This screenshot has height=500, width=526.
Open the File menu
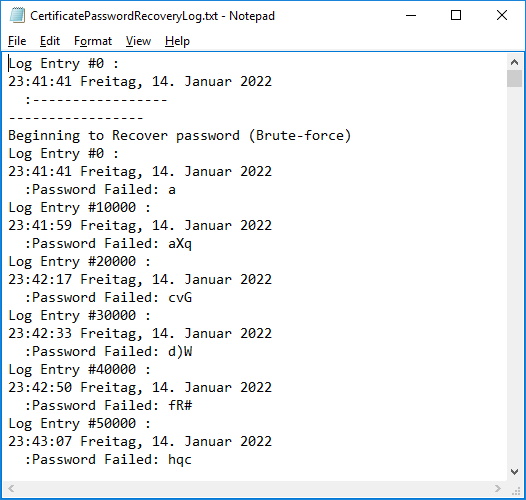coord(17,41)
